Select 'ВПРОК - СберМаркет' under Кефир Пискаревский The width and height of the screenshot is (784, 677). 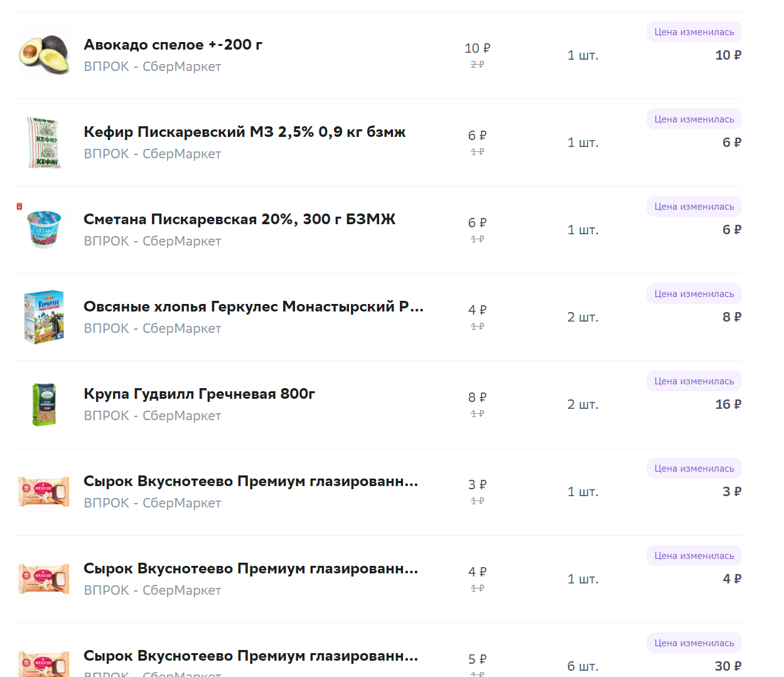pyautogui.click(x=153, y=154)
